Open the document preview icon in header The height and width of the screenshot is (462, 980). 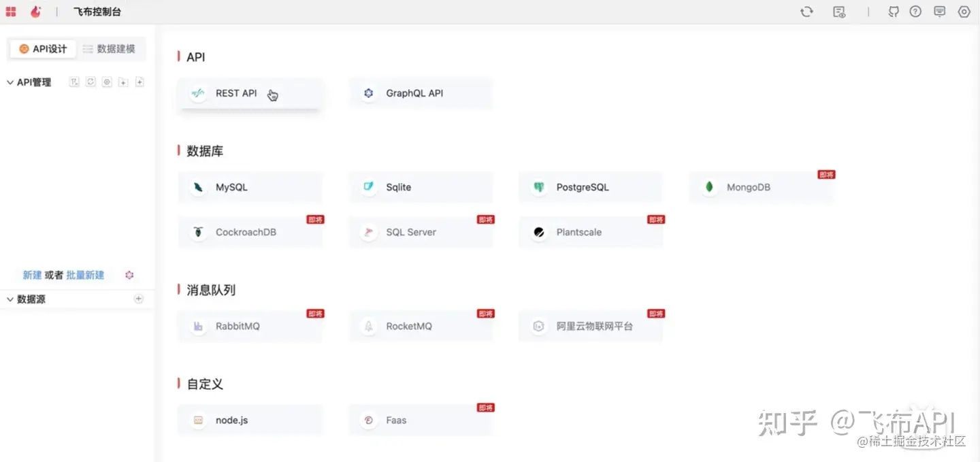[x=839, y=12]
